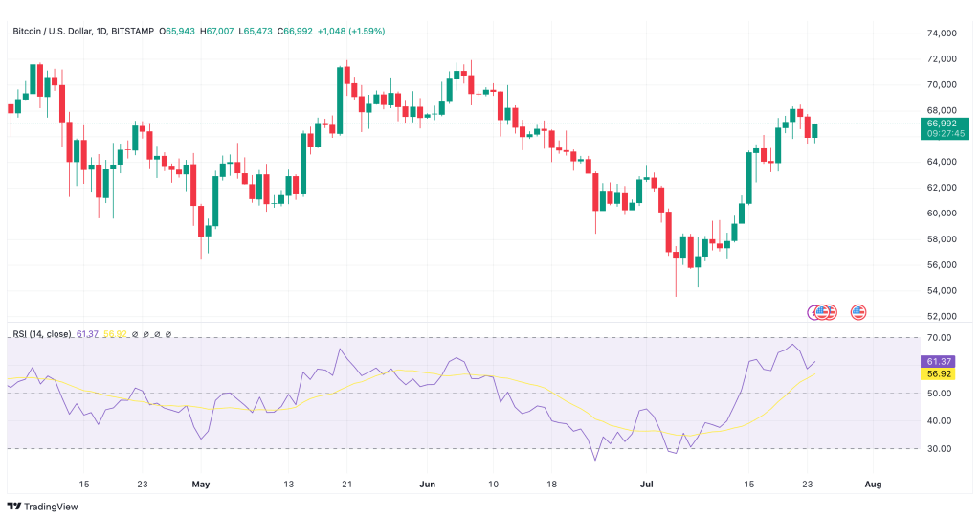980x519 pixels.
Task: Click the yellow 56.92 value in RSI legend
Action: [x=115, y=334]
